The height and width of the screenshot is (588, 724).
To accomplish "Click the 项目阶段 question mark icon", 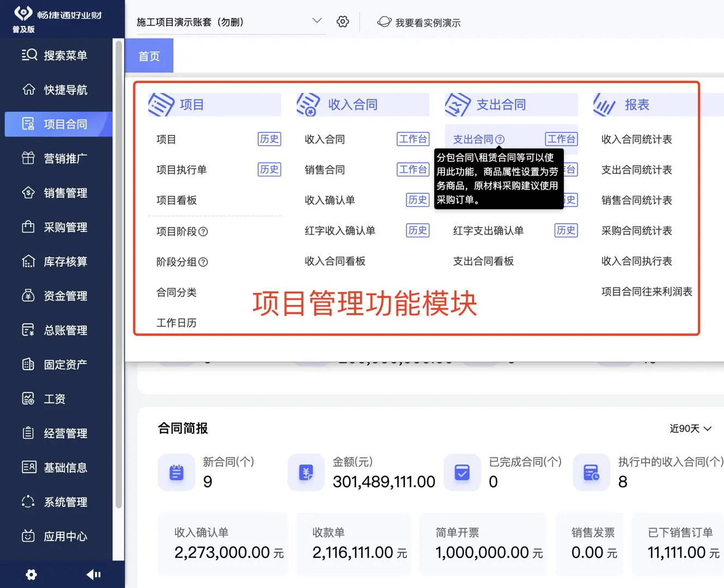I will click(x=202, y=231).
